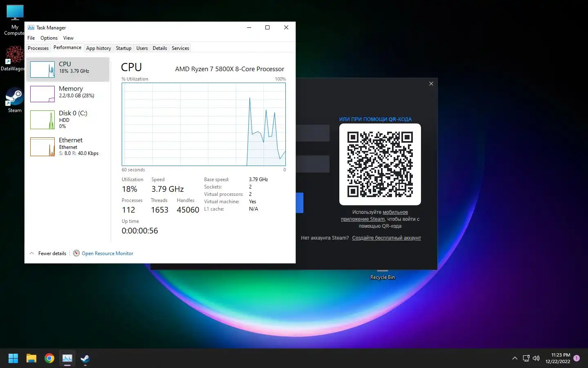Minimize the Task Manager window

[x=249, y=27]
